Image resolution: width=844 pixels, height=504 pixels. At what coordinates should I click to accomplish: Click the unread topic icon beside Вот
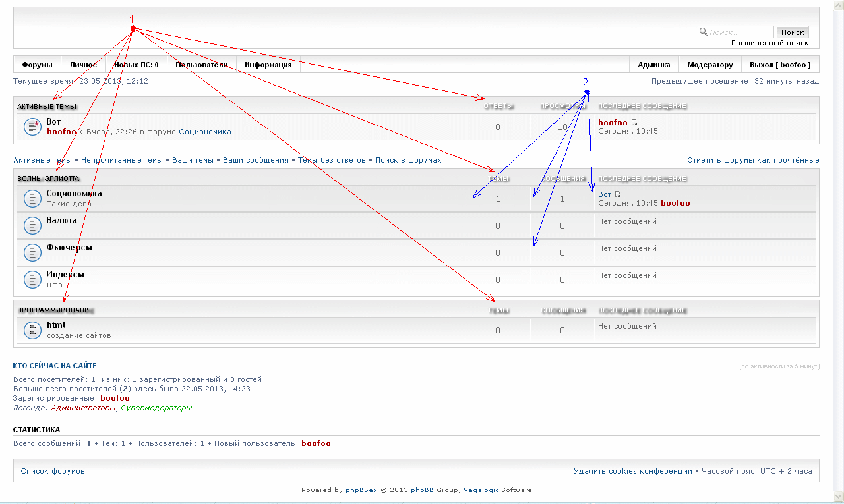click(32, 126)
